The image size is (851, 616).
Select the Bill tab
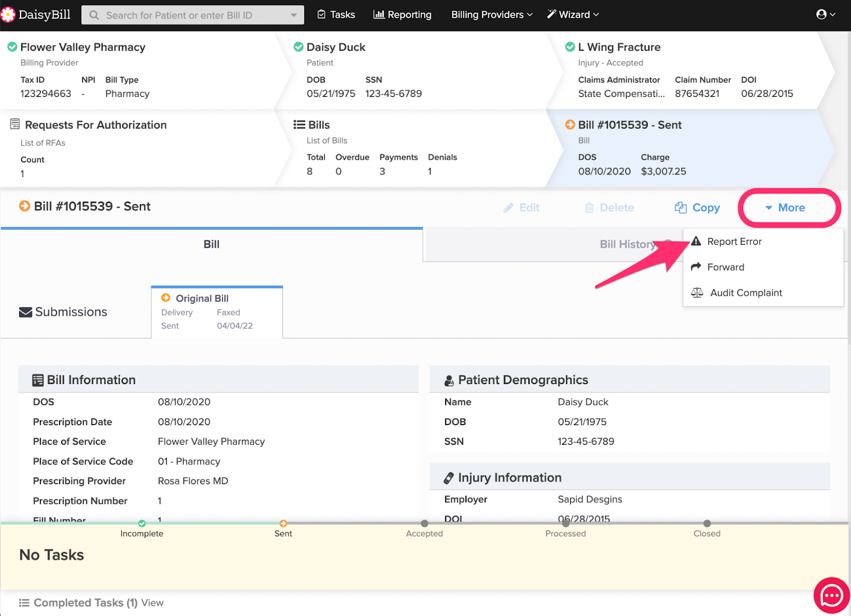[x=212, y=244]
